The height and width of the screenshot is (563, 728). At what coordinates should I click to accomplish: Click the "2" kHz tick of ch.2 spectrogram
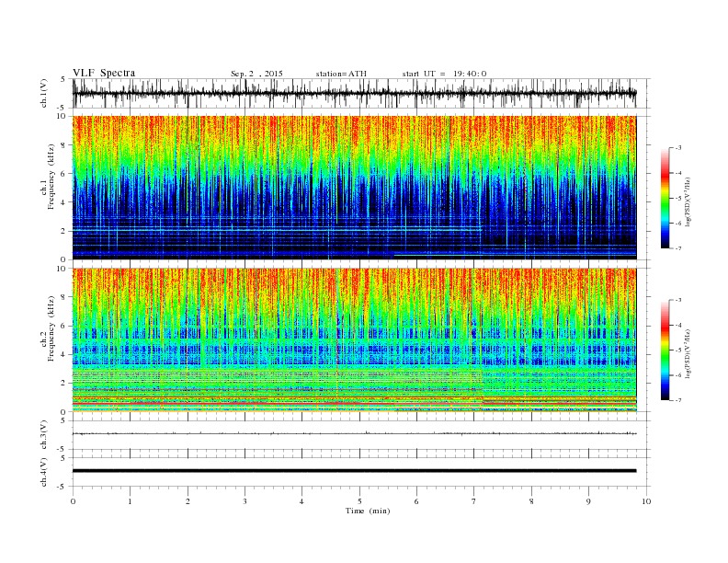(x=63, y=384)
